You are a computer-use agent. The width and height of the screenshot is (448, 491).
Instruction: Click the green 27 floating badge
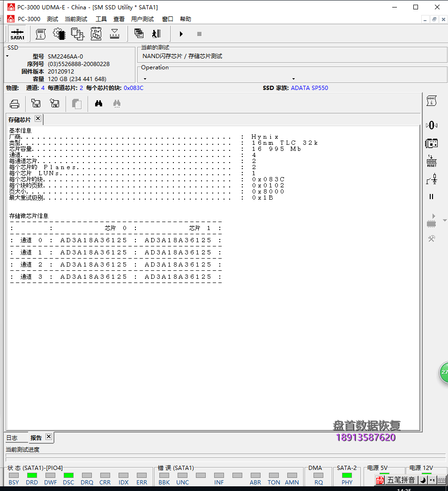[x=444, y=372]
